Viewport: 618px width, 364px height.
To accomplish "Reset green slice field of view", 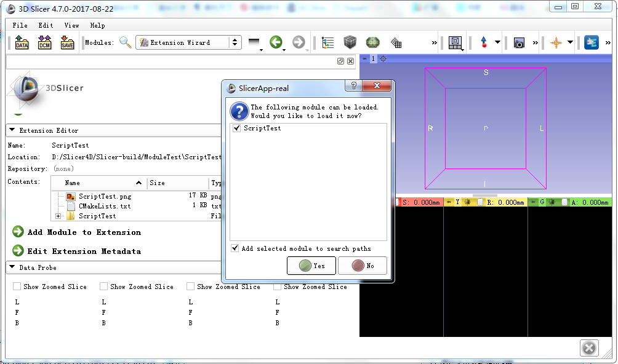I will (x=552, y=202).
